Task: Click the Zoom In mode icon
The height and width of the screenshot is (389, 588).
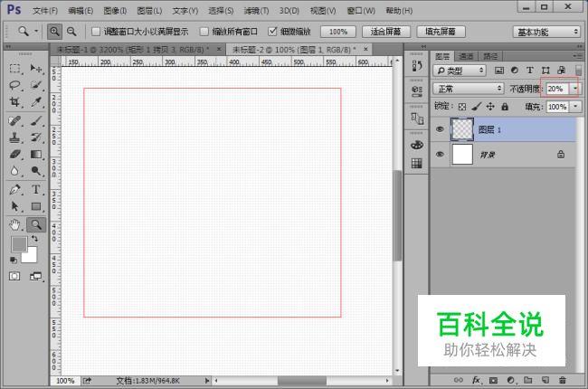Action: point(55,32)
